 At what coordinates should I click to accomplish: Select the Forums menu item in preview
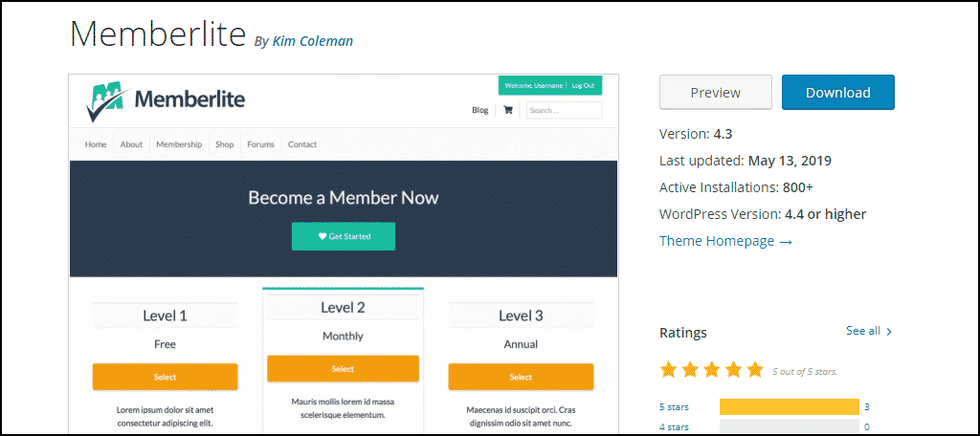click(260, 144)
